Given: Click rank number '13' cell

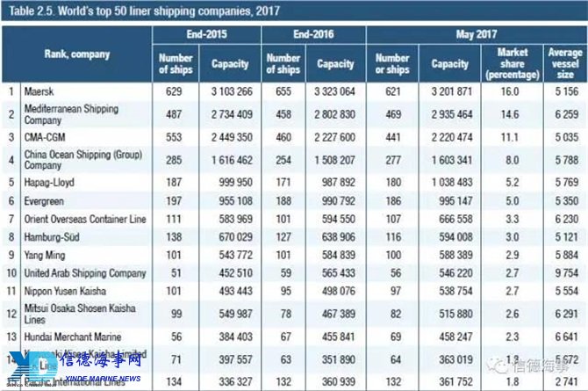Looking at the screenshot, I should (x=11, y=337).
